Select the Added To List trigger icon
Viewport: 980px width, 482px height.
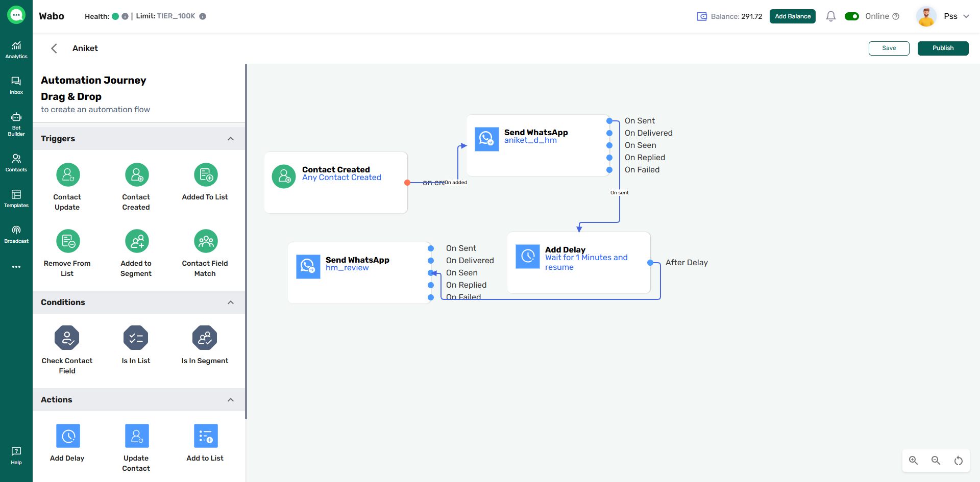206,175
